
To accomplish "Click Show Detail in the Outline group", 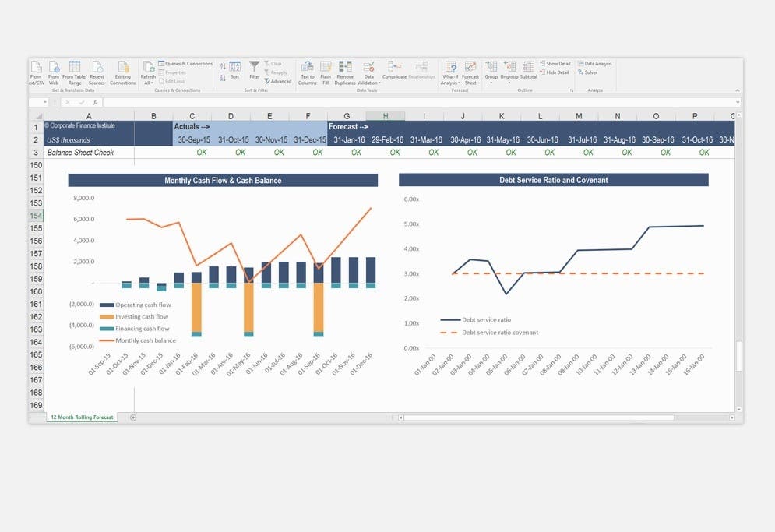I will coord(556,63).
